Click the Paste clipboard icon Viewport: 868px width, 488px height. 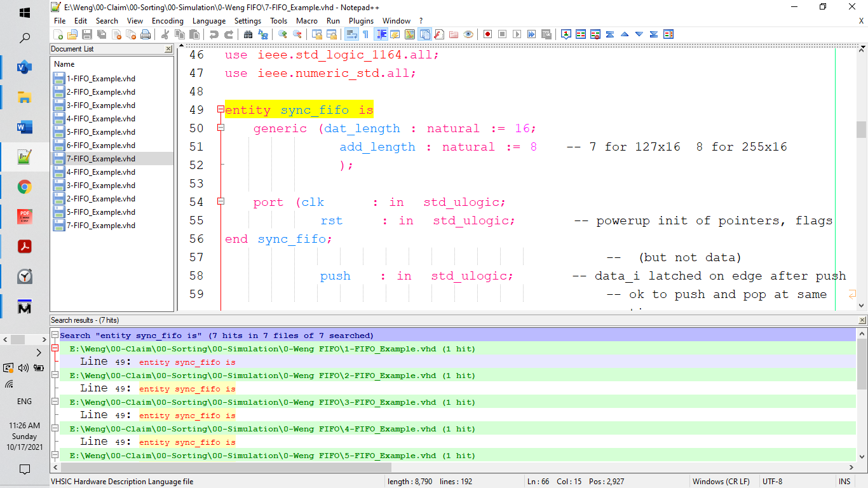click(194, 34)
